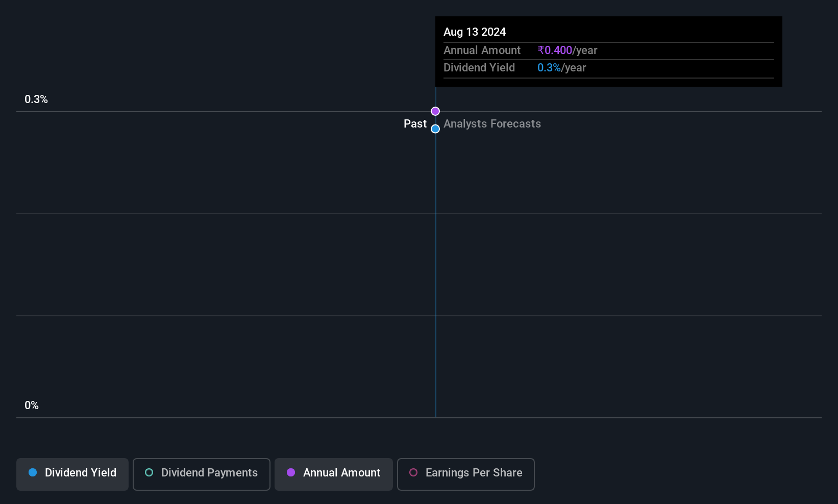Click the ₹0.400/year tooltip value
This screenshot has width=838, height=504.
(567, 51)
